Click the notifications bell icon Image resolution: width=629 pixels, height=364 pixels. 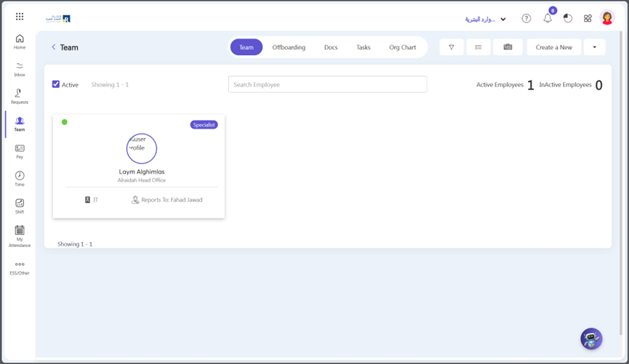(548, 19)
